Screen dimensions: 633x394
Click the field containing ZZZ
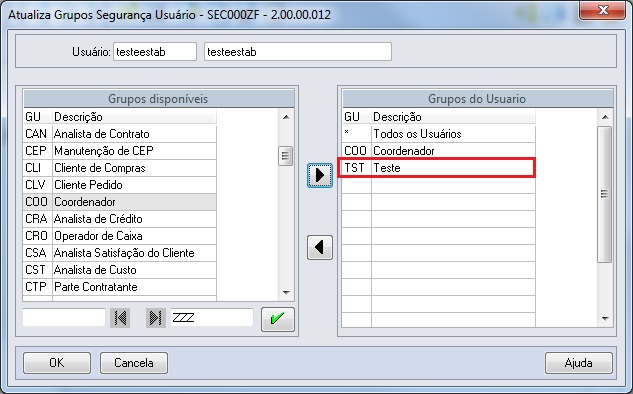(212, 318)
